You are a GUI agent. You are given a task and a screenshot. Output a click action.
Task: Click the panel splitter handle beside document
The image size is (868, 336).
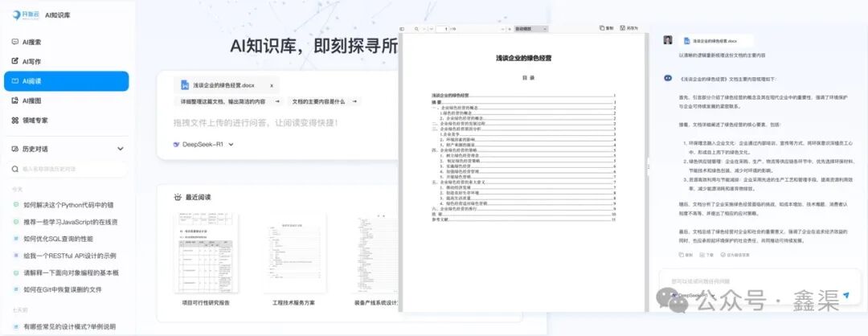point(648,166)
